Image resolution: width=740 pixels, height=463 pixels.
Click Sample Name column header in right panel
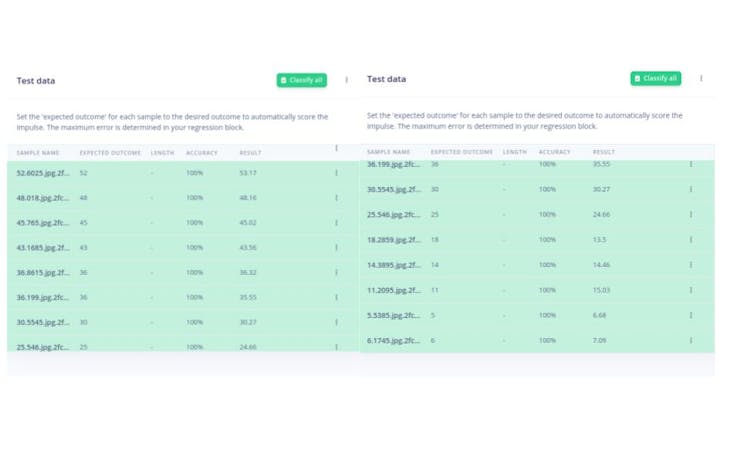[388, 152]
